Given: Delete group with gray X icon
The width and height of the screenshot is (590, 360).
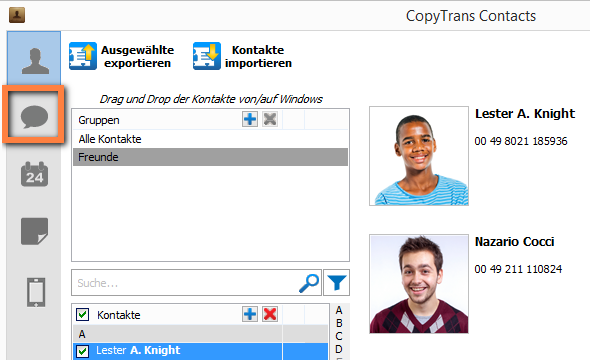Looking at the screenshot, I should pyautogui.click(x=270, y=120).
